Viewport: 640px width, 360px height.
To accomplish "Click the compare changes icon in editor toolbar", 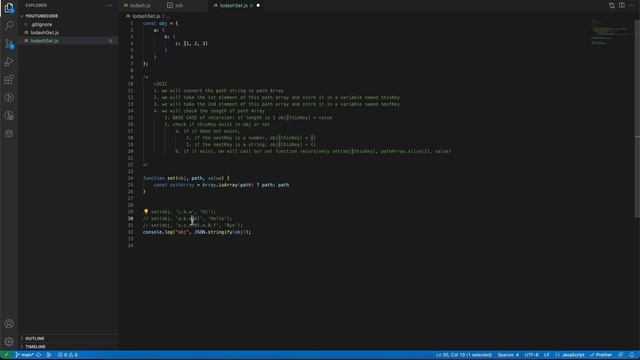I will pos(611,5).
